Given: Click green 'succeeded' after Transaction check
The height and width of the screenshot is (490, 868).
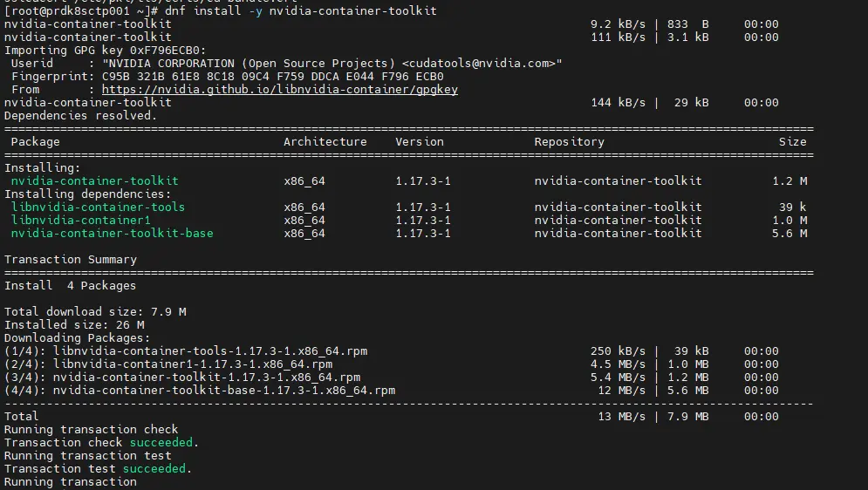Looking at the screenshot, I should click(161, 443).
